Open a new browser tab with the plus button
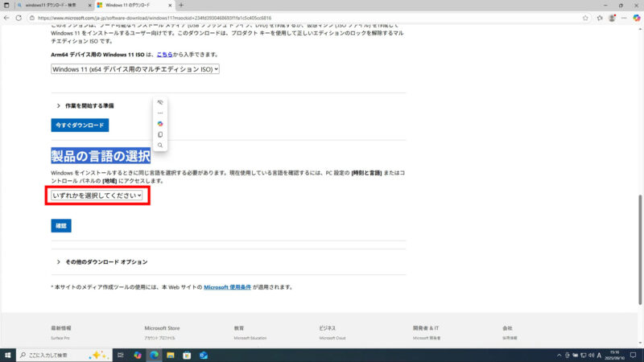Image resolution: width=644 pixels, height=362 pixels. (x=181, y=5)
